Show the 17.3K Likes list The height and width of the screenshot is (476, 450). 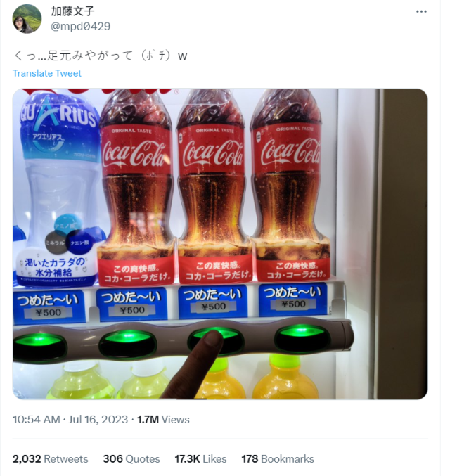tap(200, 458)
